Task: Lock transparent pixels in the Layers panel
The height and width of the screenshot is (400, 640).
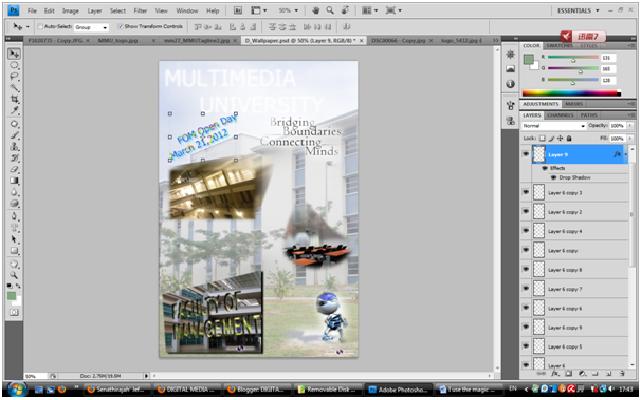Action: click(x=542, y=138)
